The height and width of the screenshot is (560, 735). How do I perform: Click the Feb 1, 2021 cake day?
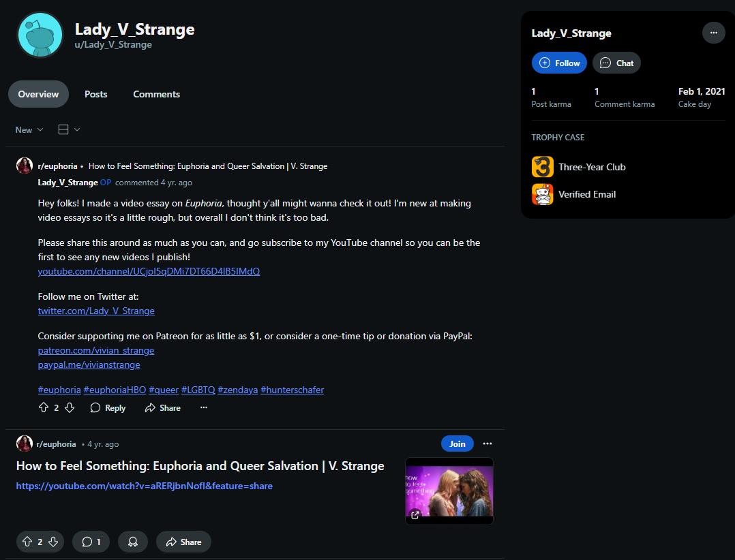click(702, 91)
